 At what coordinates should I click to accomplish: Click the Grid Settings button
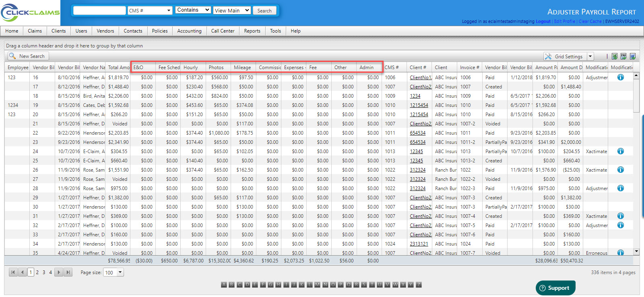565,56
